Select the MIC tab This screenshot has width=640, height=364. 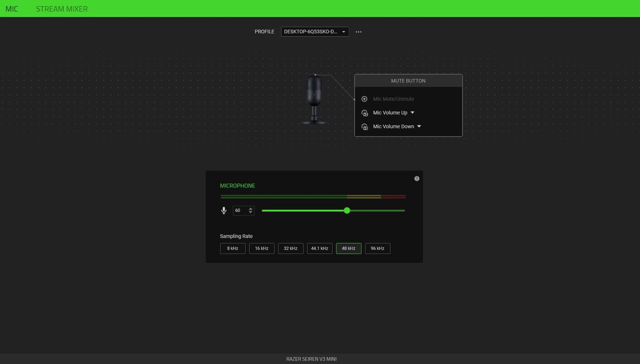12,9
